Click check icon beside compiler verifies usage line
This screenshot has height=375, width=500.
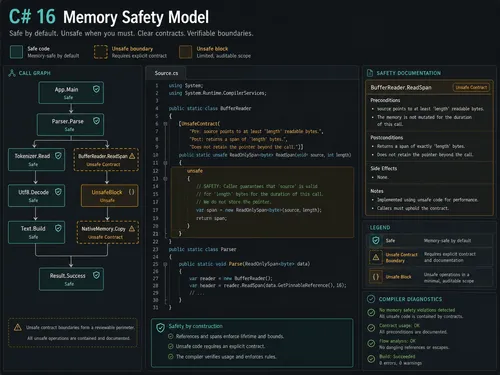point(171,357)
